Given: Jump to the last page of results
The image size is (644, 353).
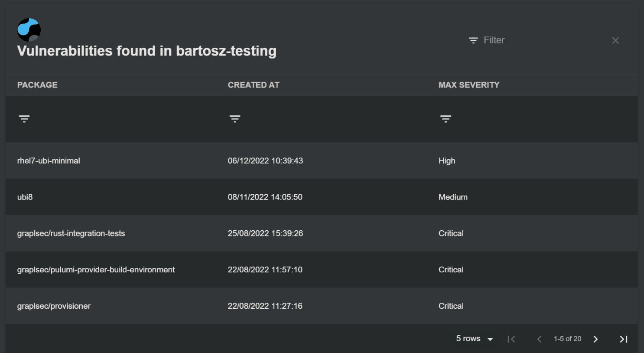Looking at the screenshot, I should click(x=623, y=339).
